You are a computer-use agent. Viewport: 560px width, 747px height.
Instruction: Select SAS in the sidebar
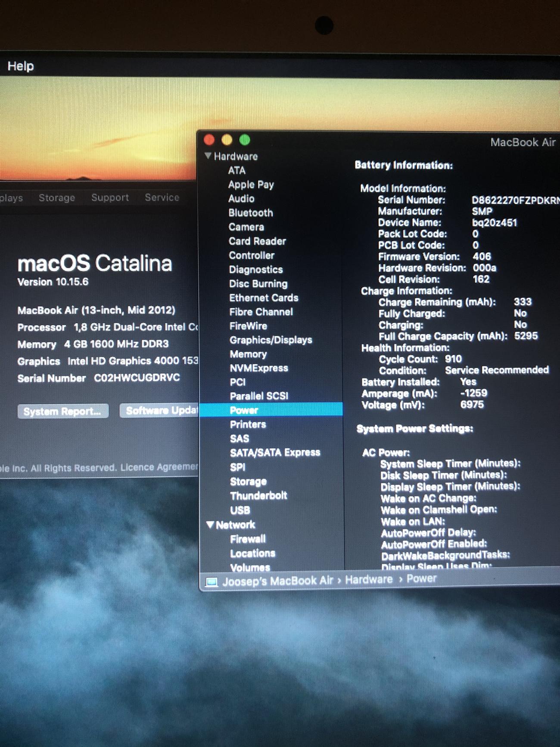point(240,438)
